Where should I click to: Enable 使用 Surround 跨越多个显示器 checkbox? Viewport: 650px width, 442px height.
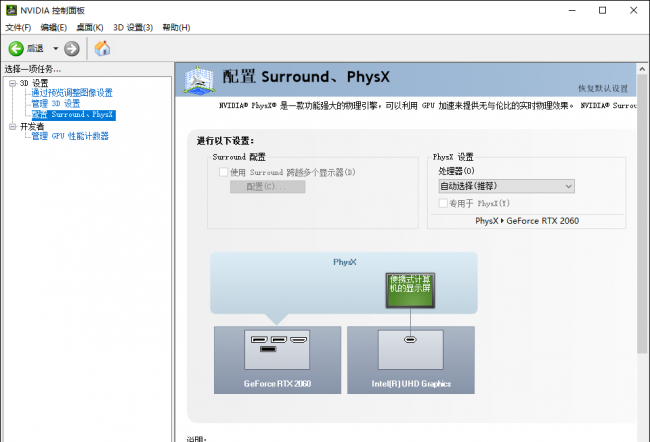[x=223, y=172]
